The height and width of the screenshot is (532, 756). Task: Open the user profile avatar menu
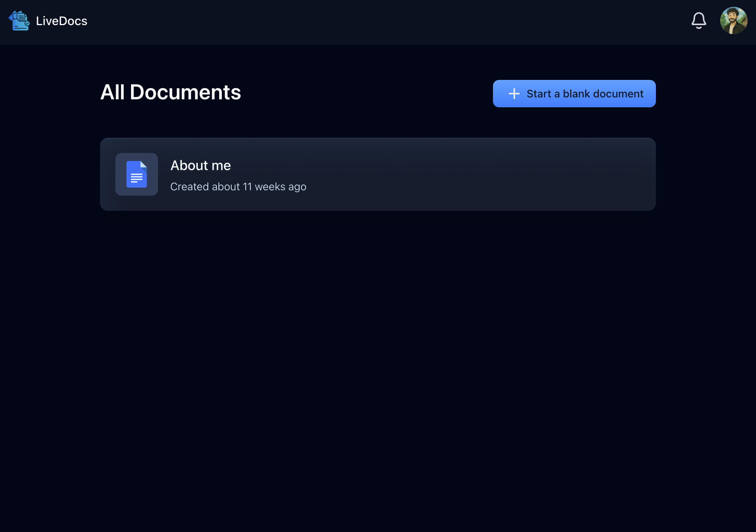pos(734,21)
